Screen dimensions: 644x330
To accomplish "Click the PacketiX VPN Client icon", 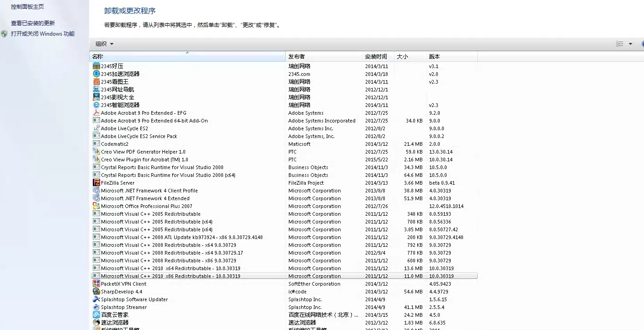I will (x=96, y=284).
